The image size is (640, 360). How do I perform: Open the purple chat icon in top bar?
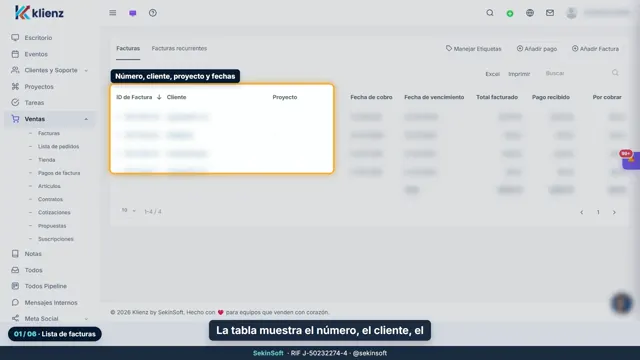tap(133, 13)
